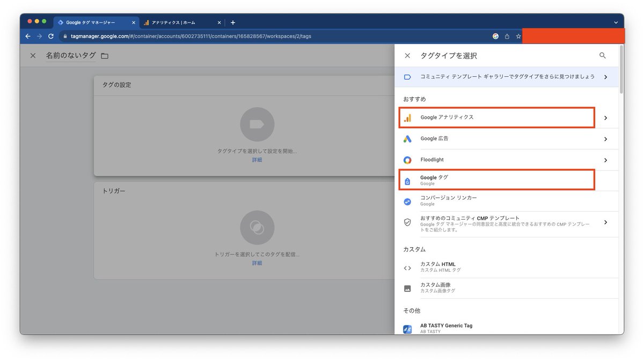644x361 pixels.
Task: Click the トリガー 詳細 link
Action: coord(257,263)
